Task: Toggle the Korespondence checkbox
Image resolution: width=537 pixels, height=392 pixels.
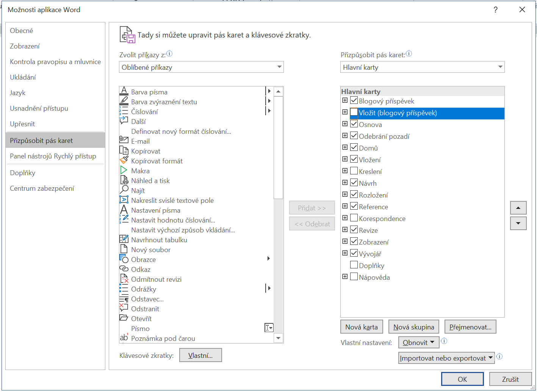Action: (354, 218)
